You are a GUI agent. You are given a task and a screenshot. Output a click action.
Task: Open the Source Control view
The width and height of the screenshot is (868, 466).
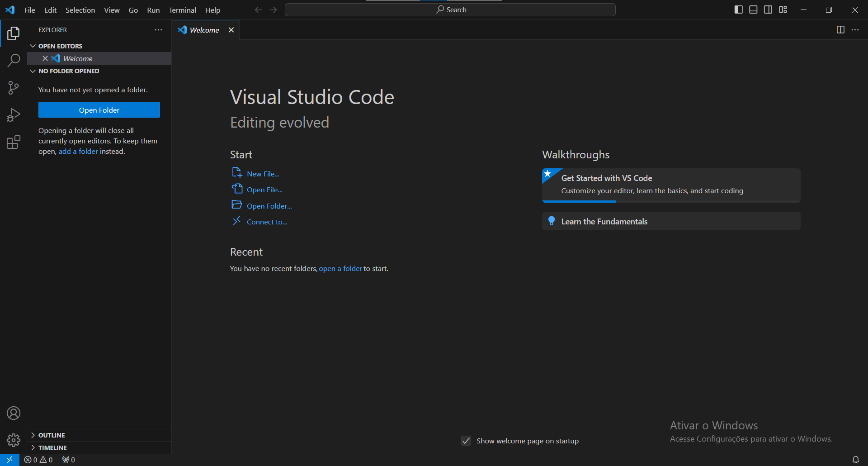click(14, 88)
